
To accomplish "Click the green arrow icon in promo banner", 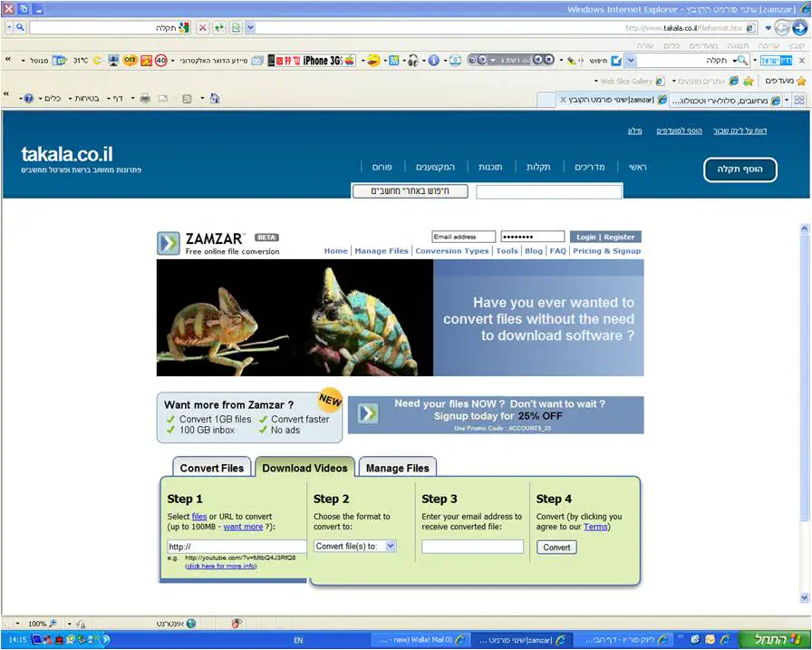I will click(367, 414).
